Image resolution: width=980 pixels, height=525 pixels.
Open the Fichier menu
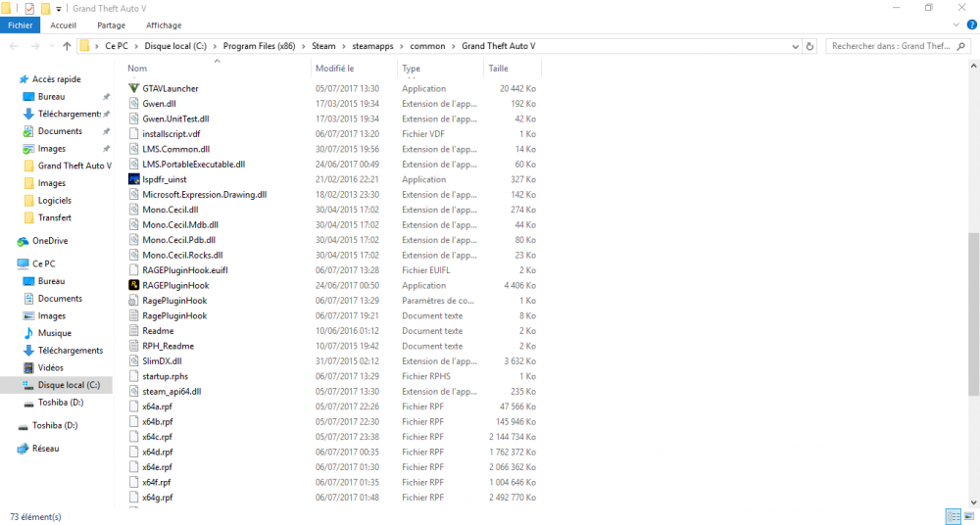(20, 25)
